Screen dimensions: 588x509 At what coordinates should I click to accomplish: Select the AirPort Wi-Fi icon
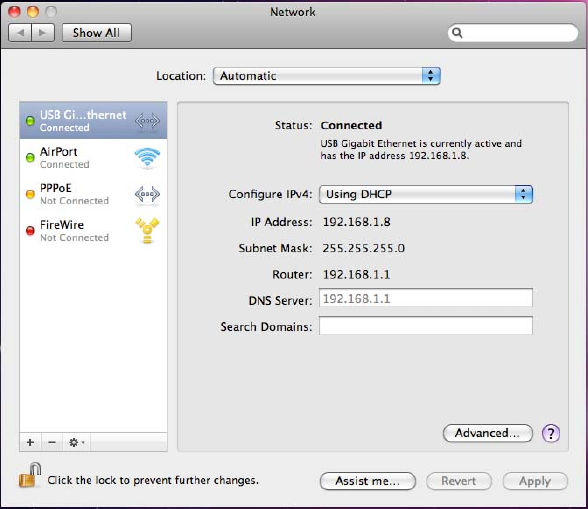click(x=147, y=158)
